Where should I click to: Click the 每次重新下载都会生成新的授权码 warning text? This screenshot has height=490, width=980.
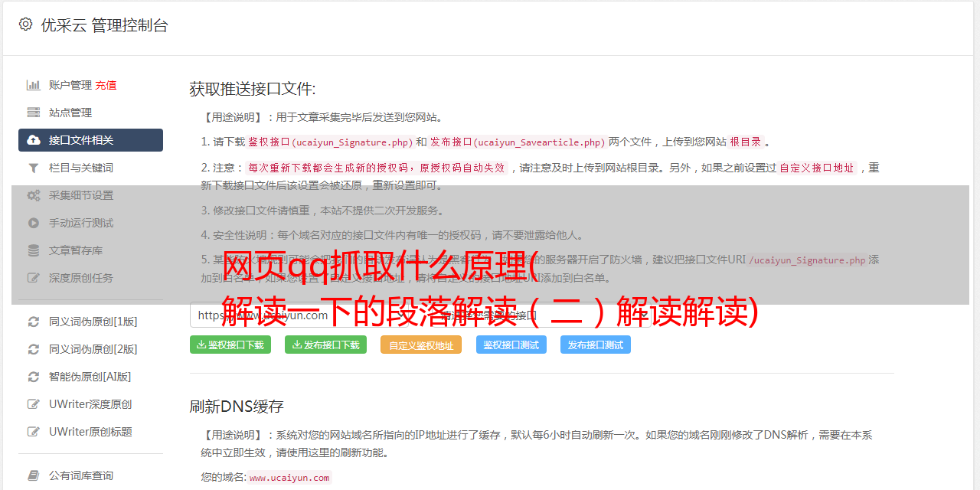377,168
